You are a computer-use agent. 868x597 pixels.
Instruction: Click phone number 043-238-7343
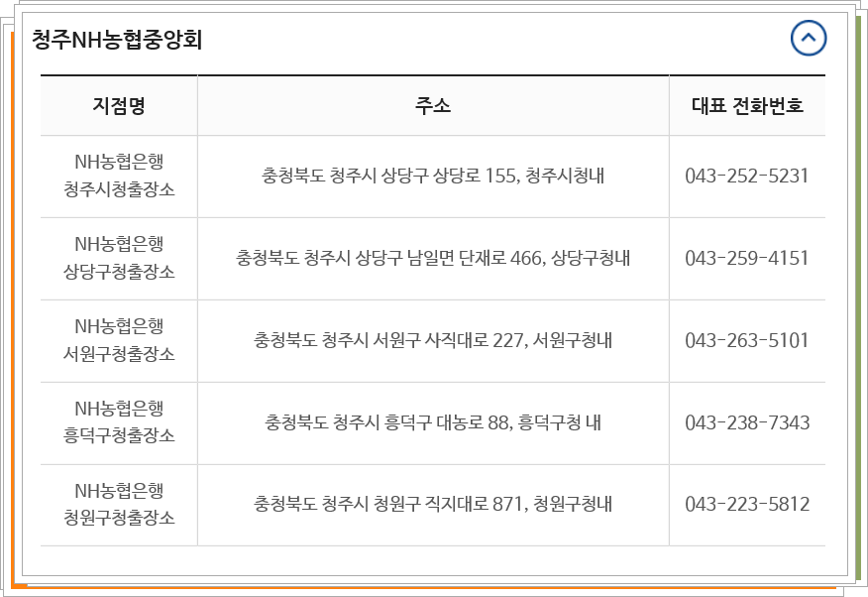[747, 422]
